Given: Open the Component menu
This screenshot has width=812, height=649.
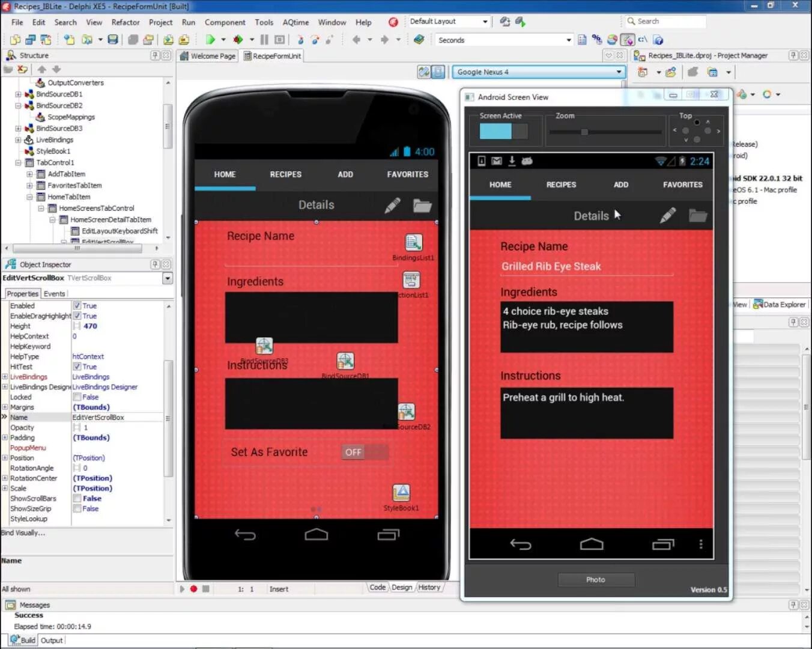Looking at the screenshot, I should [225, 22].
